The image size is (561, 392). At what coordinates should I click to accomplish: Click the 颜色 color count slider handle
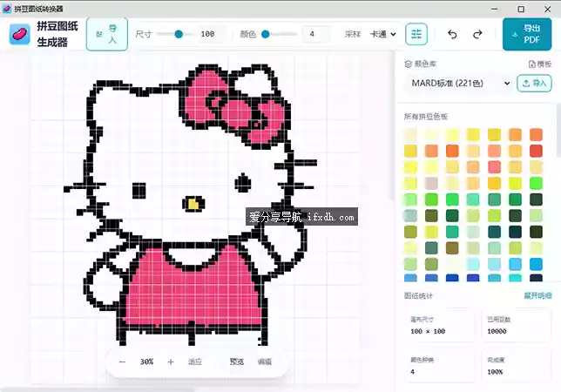266,34
